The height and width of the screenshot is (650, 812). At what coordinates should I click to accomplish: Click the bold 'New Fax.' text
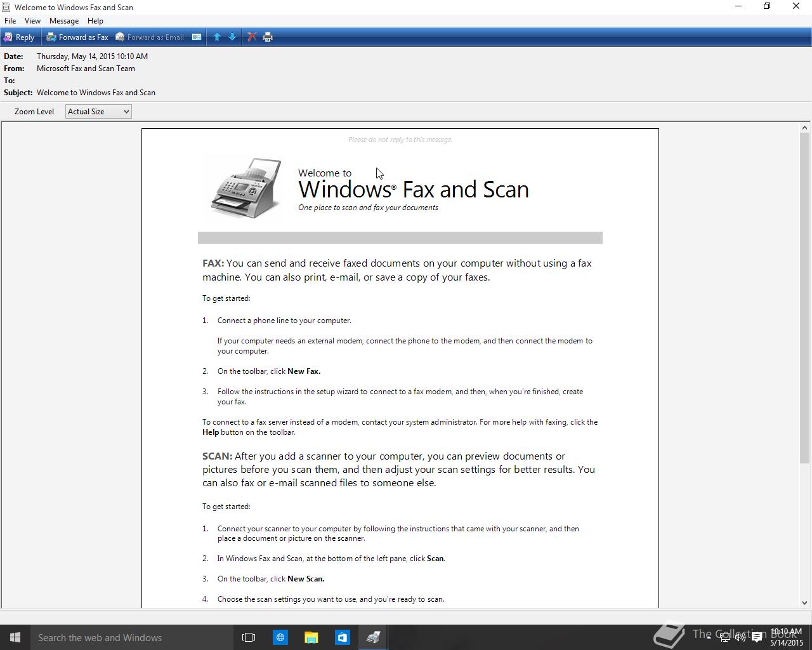304,371
